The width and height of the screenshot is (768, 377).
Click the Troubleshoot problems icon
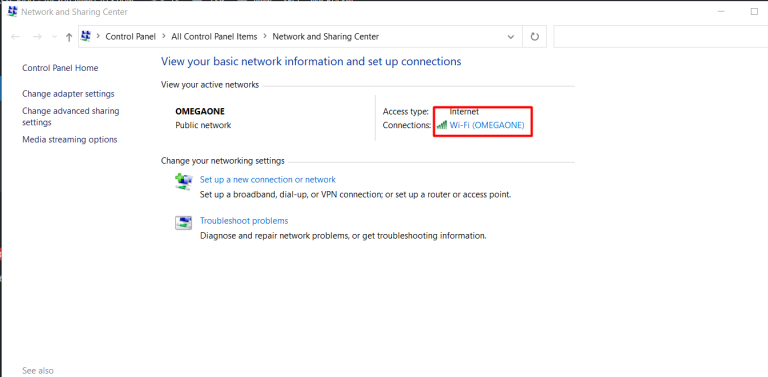(x=184, y=223)
